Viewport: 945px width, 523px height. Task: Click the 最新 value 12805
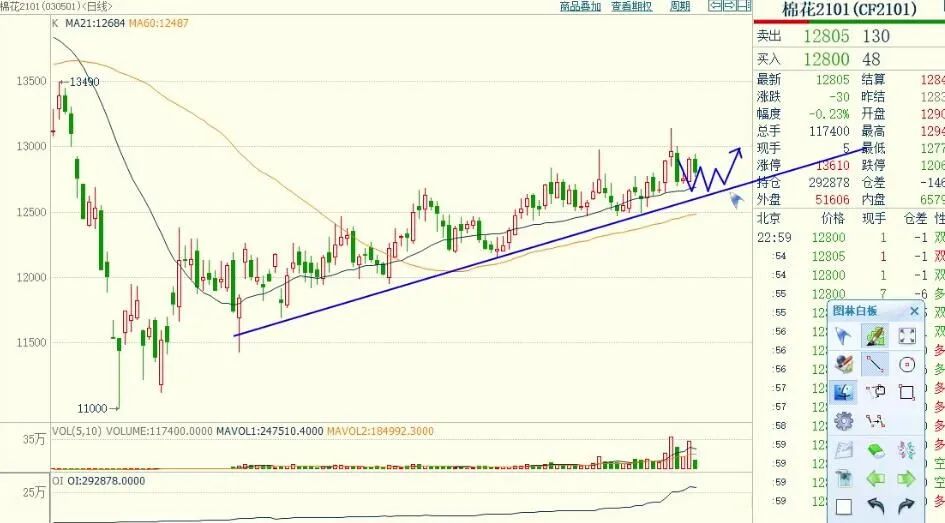pos(832,80)
